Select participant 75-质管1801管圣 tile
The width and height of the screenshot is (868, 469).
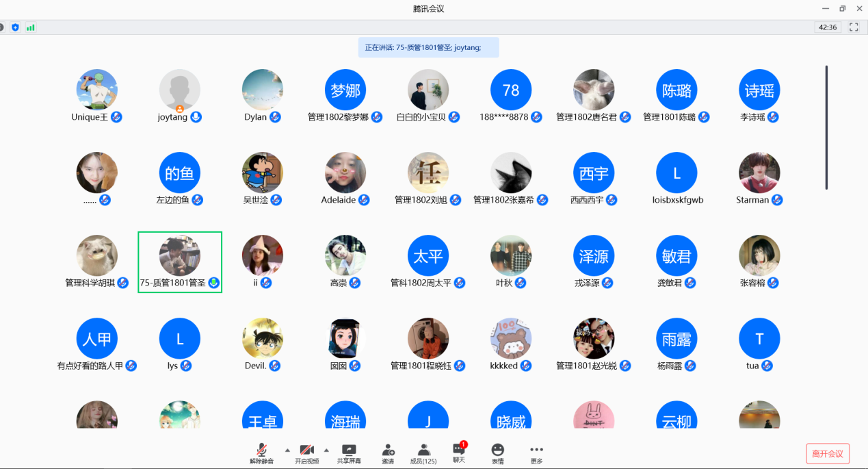coord(180,262)
